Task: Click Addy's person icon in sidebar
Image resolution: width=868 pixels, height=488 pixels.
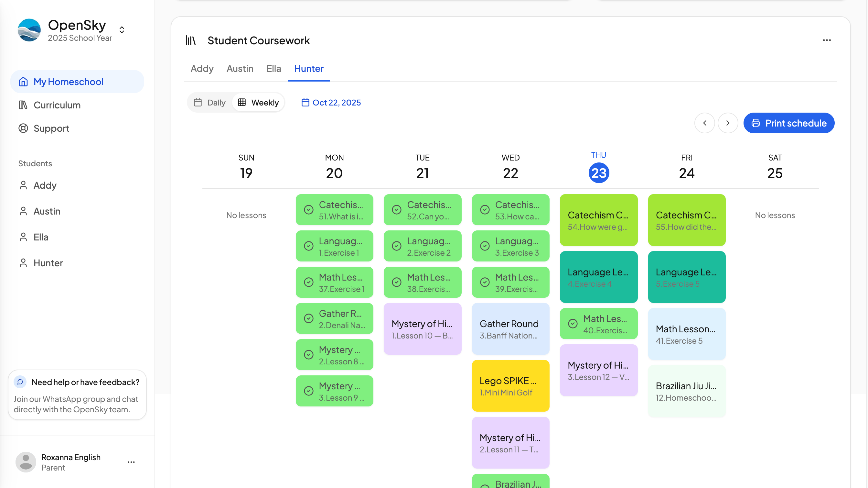Action: click(x=23, y=185)
